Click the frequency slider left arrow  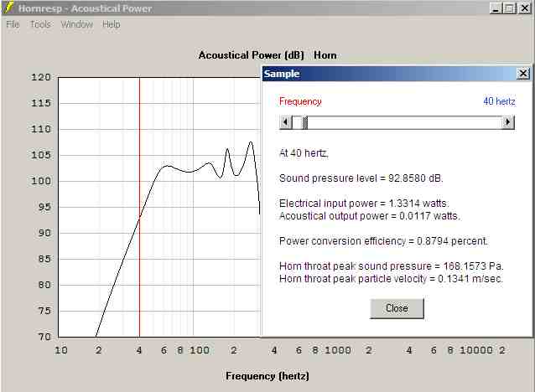point(286,122)
